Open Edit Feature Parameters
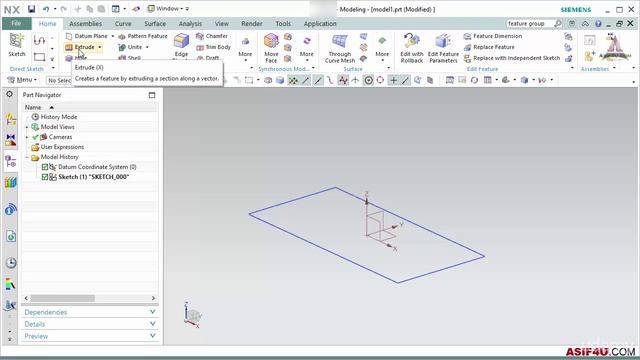 coord(443,48)
